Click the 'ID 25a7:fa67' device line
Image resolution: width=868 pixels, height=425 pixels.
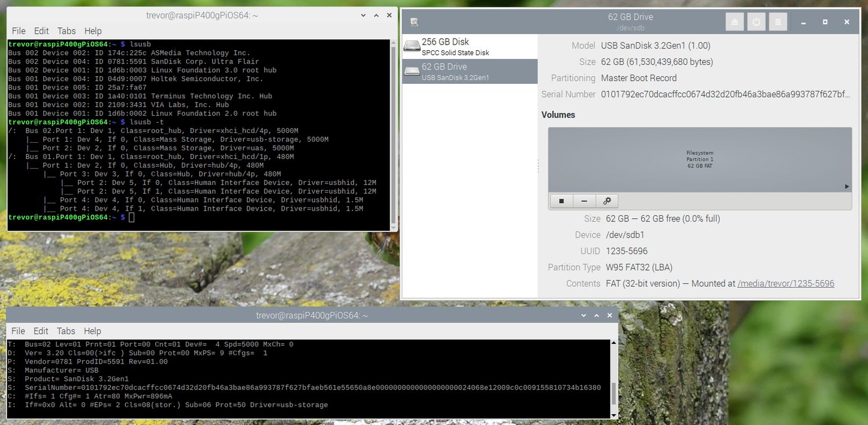click(76, 87)
